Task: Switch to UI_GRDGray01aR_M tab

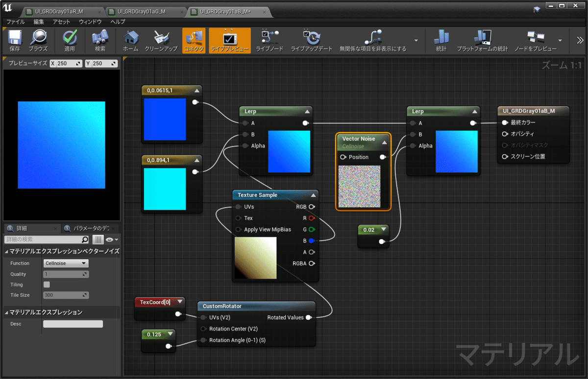Action: (62, 11)
